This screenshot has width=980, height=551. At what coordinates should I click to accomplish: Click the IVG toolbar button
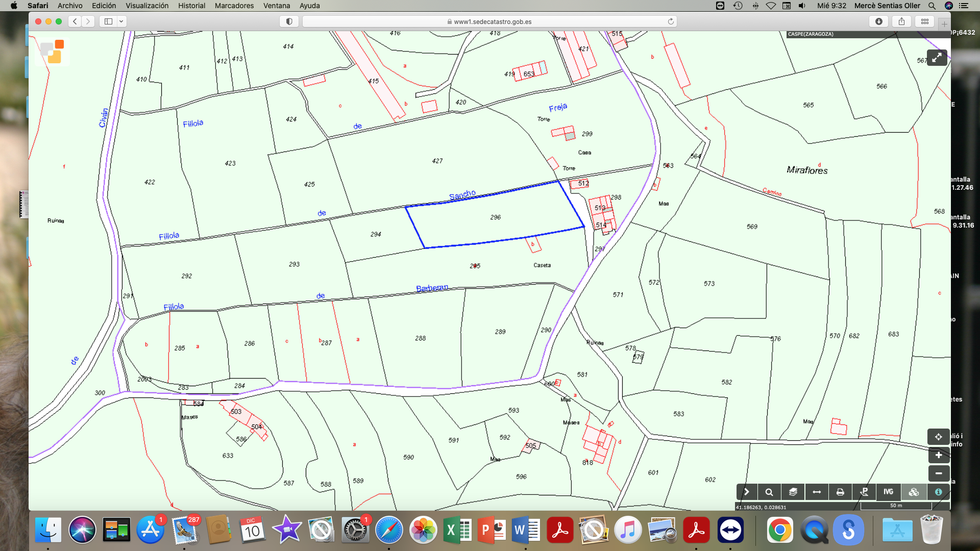[888, 492]
